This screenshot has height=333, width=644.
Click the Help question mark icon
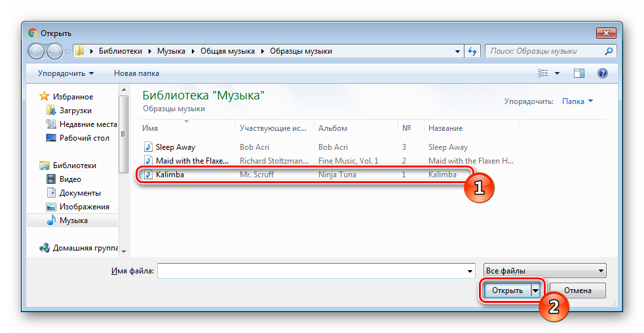click(x=603, y=73)
